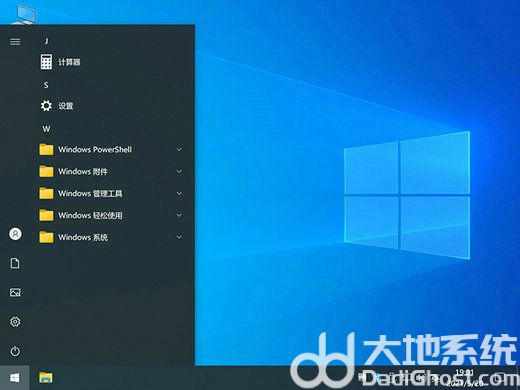Open the Pictures sidebar icon

click(x=15, y=292)
